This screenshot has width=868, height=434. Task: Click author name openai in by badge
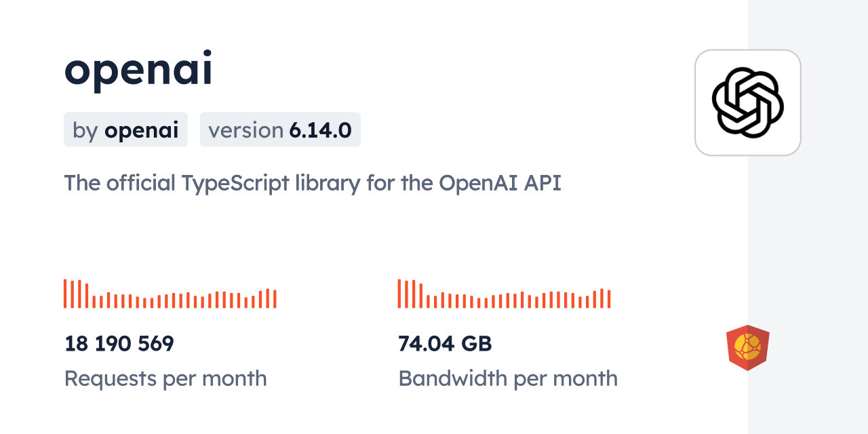coord(141,130)
